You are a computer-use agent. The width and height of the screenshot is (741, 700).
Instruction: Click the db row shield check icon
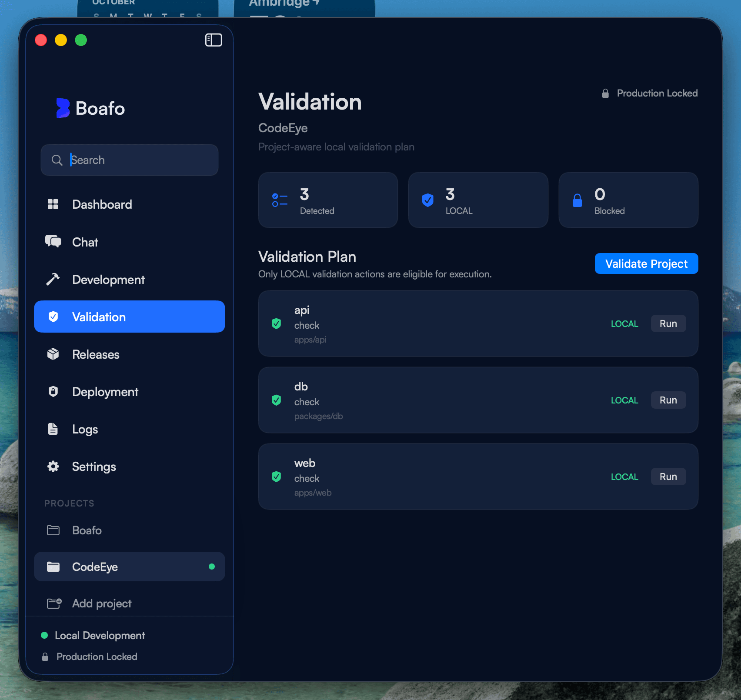click(x=276, y=400)
